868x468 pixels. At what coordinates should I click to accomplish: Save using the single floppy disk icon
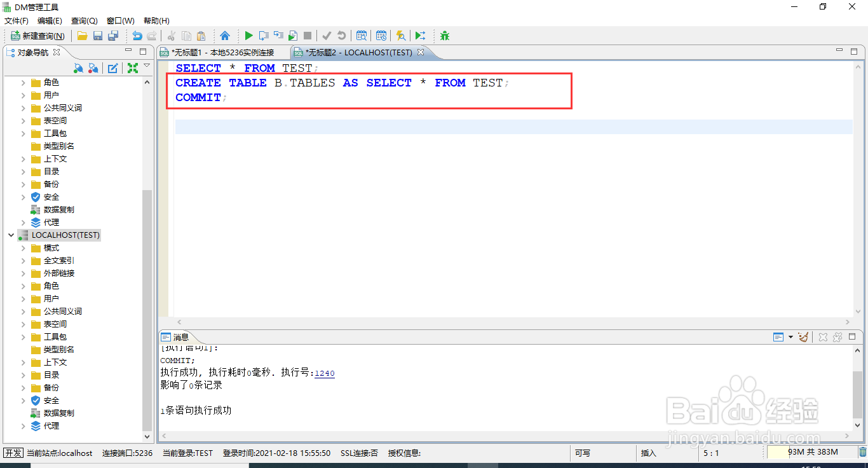coord(98,36)
